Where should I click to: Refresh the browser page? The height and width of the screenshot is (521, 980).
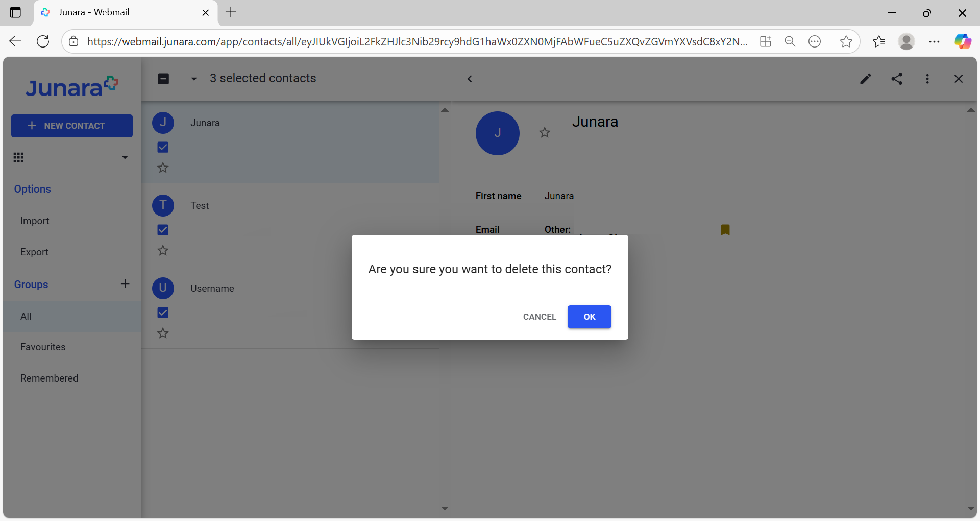click(x=43, y=41)
